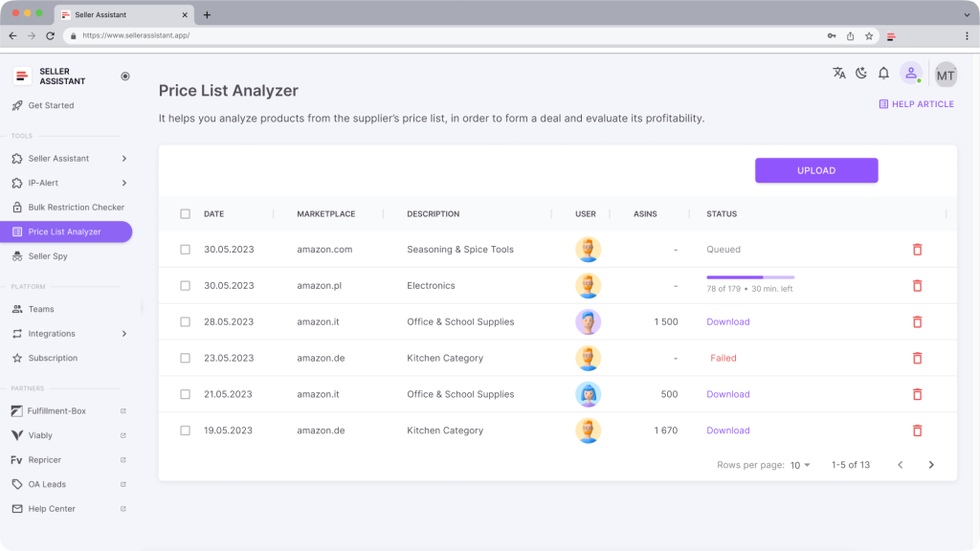Check the select-all checkbox in table header
This screenshot has height=551, width=980.
coord(185,213)
